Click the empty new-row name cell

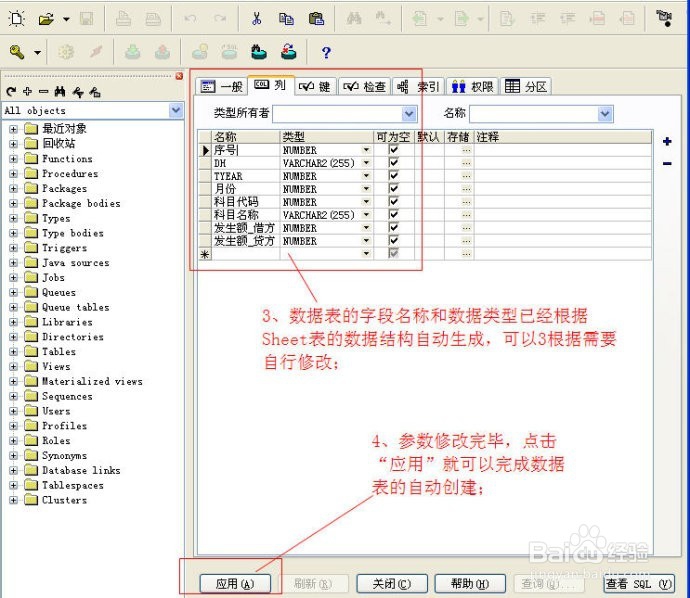click(x=246, y=254)
